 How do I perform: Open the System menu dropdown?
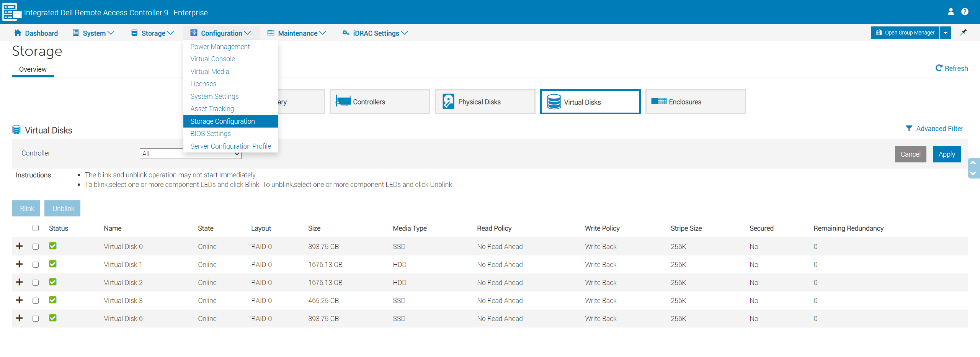(94, 33)
